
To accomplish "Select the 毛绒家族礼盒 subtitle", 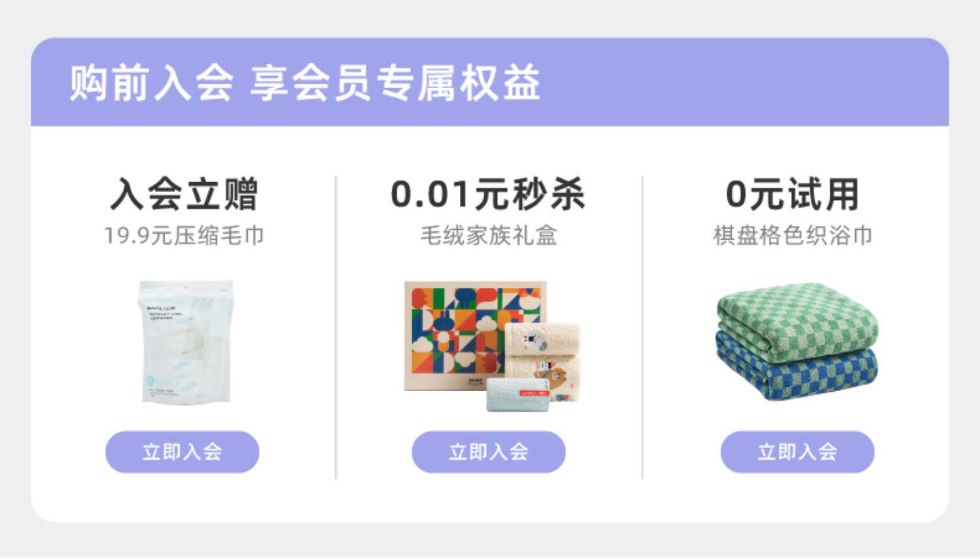I will 488,235.
